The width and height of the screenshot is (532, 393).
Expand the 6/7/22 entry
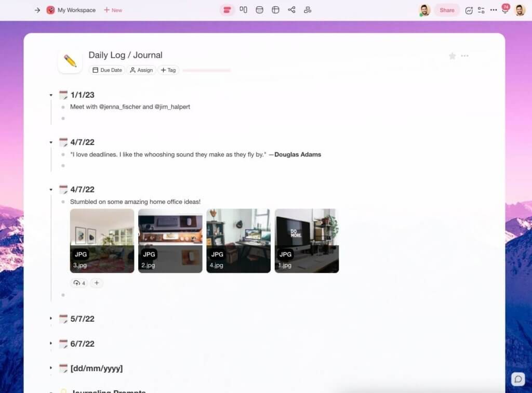pyautogui.click(x=51, y=344)
